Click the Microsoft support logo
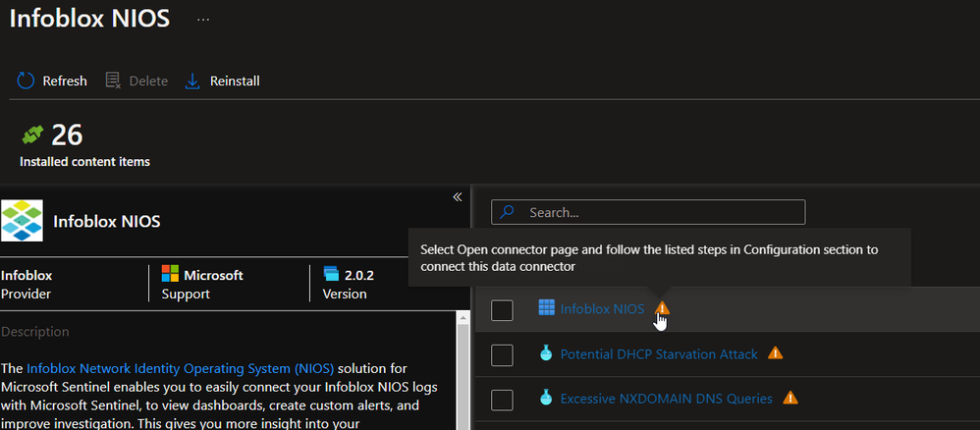The width and height of the screenshot is (980, 430). click(170, 274)
